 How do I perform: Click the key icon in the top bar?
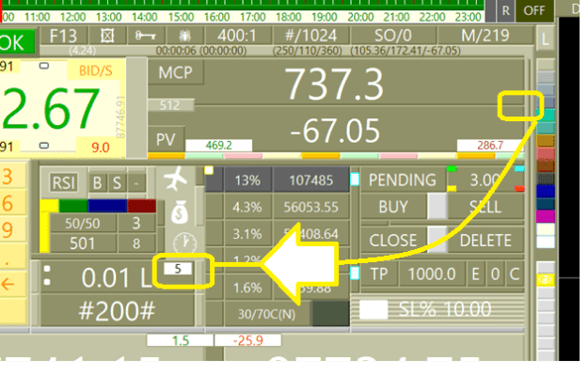pyautogui.click(x=145, y=36)
